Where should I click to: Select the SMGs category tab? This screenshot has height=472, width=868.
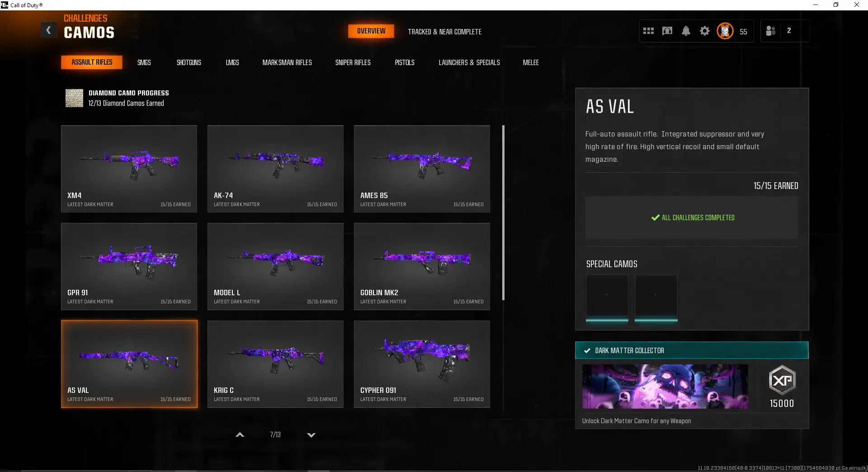tap(144, 62)
